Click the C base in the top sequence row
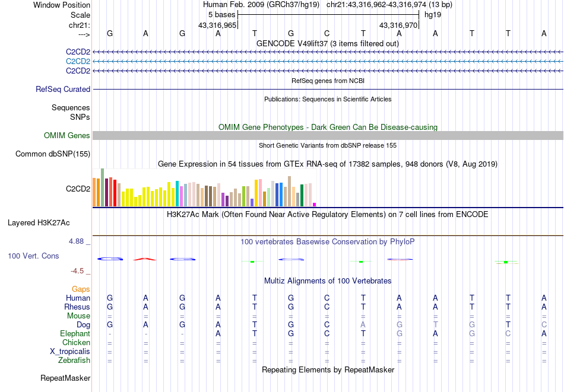The image size is (564, 392). pos(327,33)
